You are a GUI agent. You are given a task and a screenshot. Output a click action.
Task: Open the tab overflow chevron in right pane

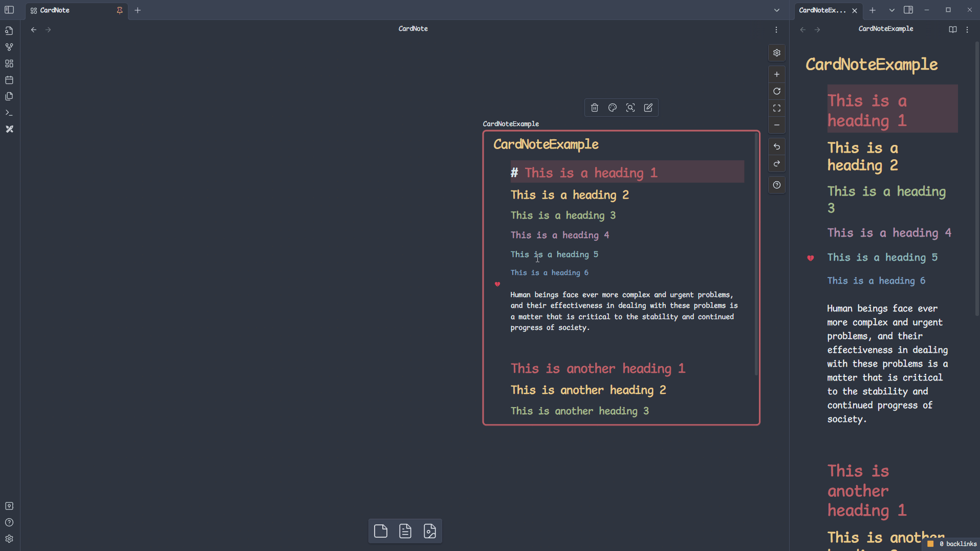point(891,10)
